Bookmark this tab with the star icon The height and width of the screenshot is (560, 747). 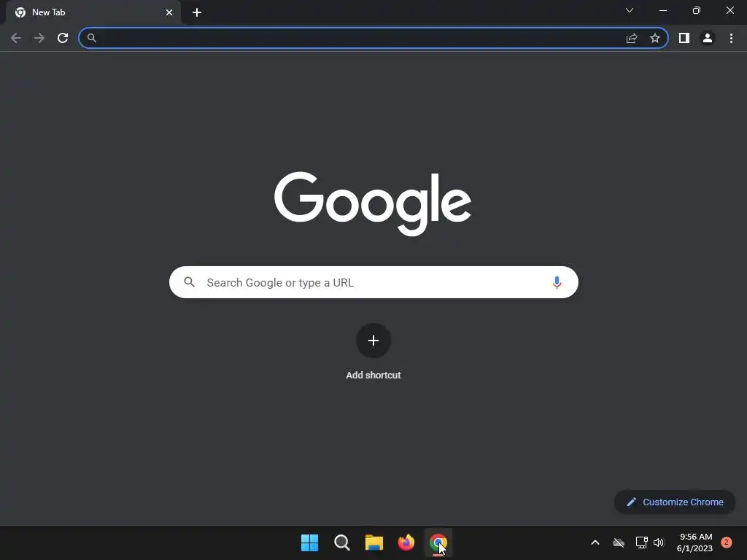(655, 38)
